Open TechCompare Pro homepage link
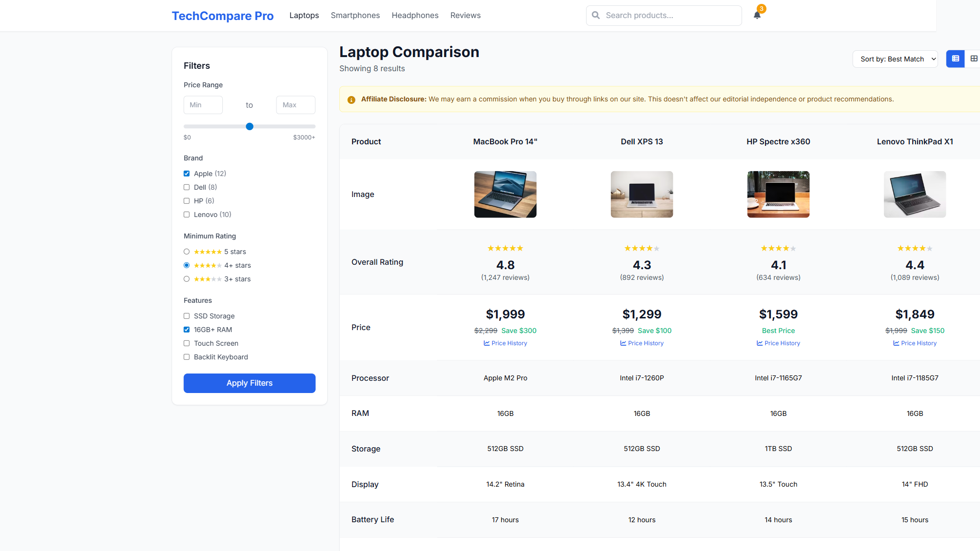This screenshot has height=551, width=980. coord(222,16)
